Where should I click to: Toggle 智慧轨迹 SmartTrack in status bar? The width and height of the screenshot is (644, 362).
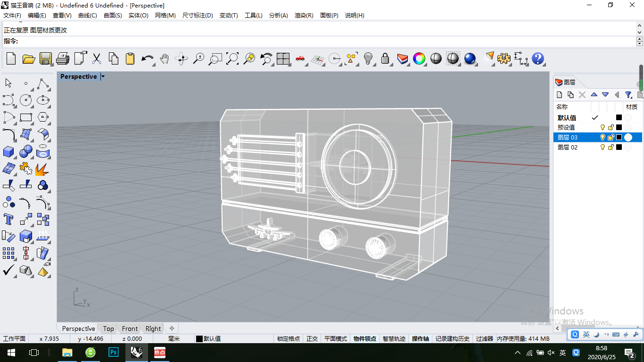394,338
